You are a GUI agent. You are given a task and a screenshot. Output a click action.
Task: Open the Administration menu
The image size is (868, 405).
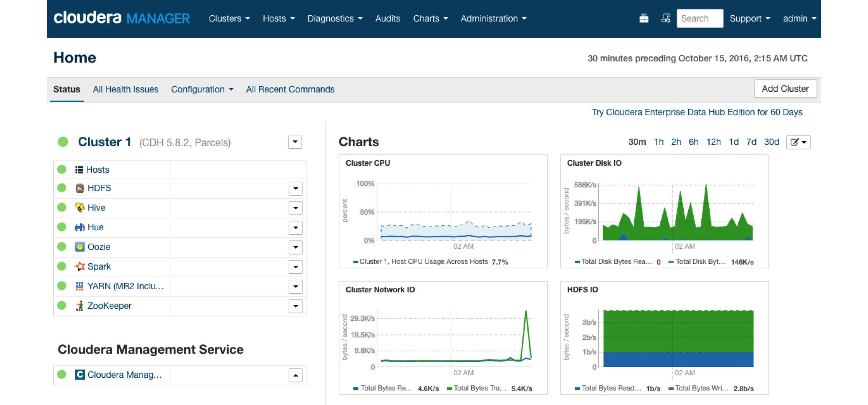point(493,19)
